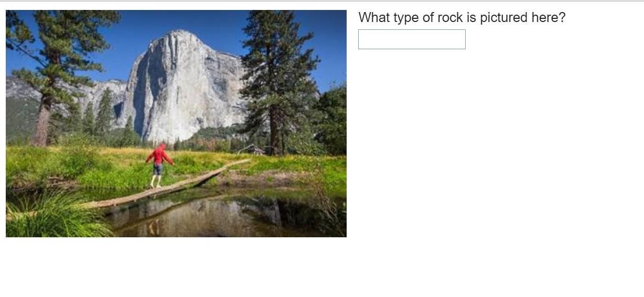The height and width of the screenshot is (297, 644).
Task: Click the question text about rock type
Action: tap(462, 17)
